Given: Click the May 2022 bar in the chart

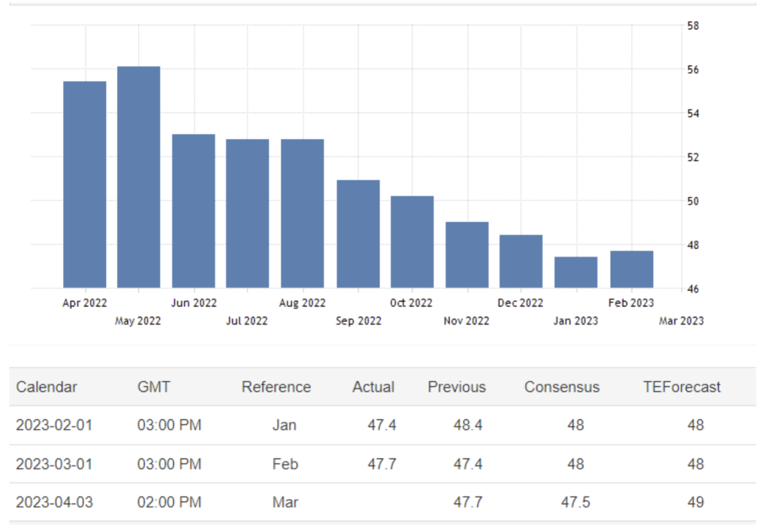Looking at the screenshot, I should click(139, 177).
